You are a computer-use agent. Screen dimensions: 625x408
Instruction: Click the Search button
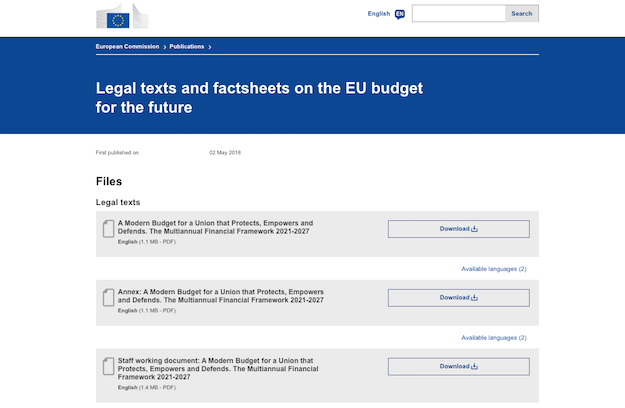(522, 14)
